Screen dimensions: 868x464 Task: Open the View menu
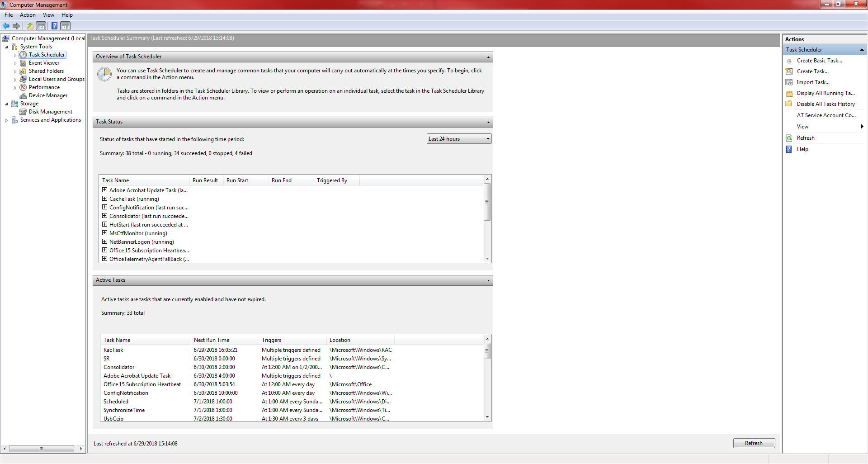pyautogui.click(x=48, y=15)
